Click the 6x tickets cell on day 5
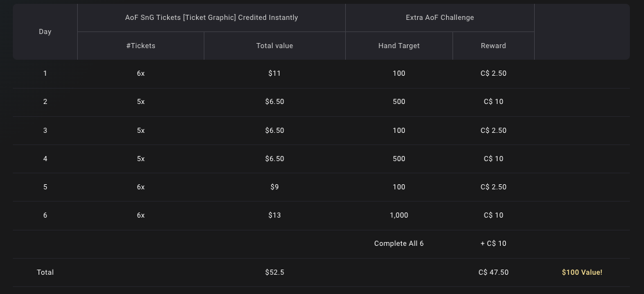The height and width of the screenshot is (294, 644). coord(141,187)
